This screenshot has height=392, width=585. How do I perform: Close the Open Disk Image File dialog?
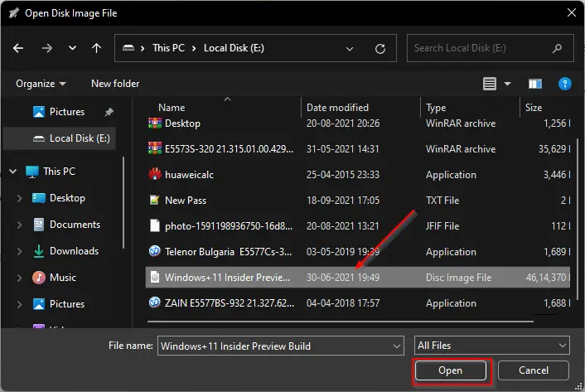572,12
